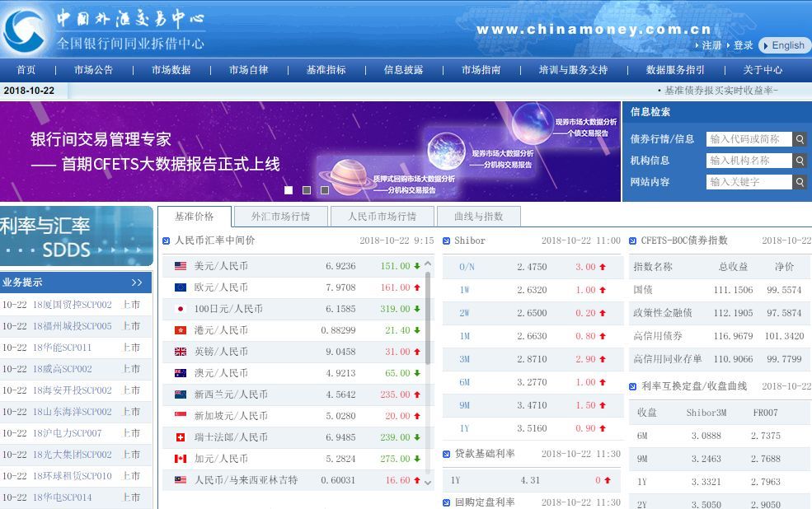Click the blue icon before CFETS-BOC债券指数
Viewport: 812px width, 509px height.
(x=632, y=240)
